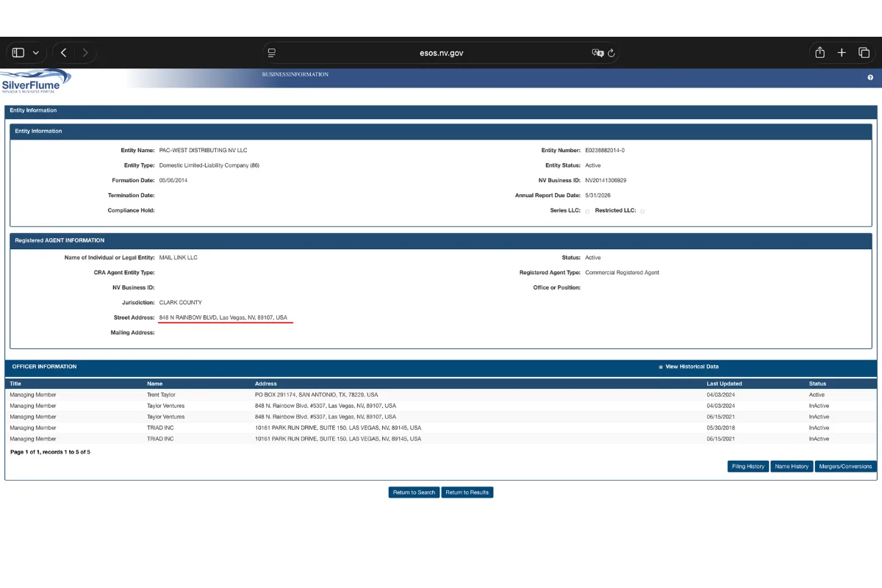Open a new tab with plus icon

click(x=842, y=53)
